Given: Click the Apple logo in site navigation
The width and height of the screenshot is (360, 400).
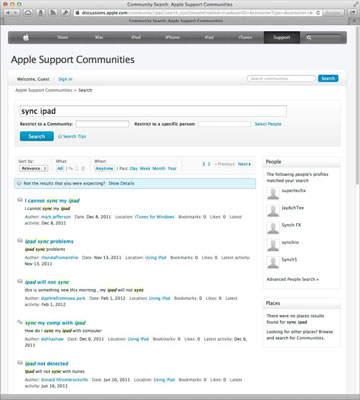Looking at the screenshot, I should pyautogui.click(x=26, y=38).
